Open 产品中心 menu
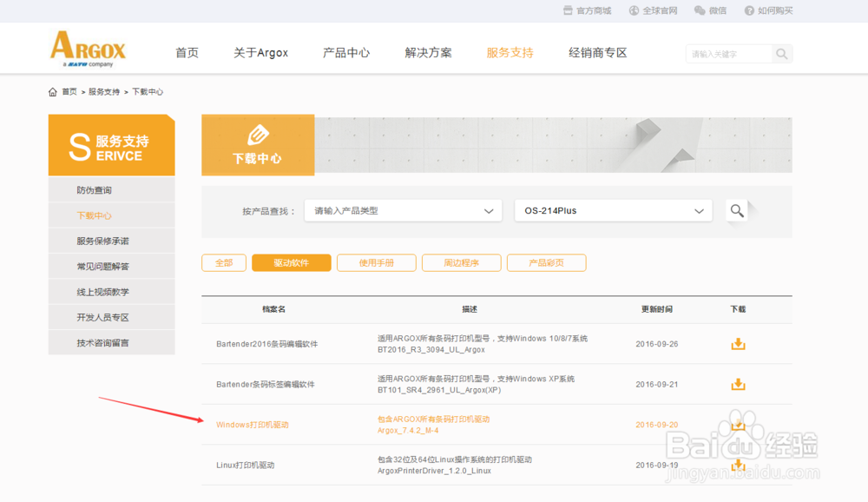868x502 pixels. pos(346,53)
